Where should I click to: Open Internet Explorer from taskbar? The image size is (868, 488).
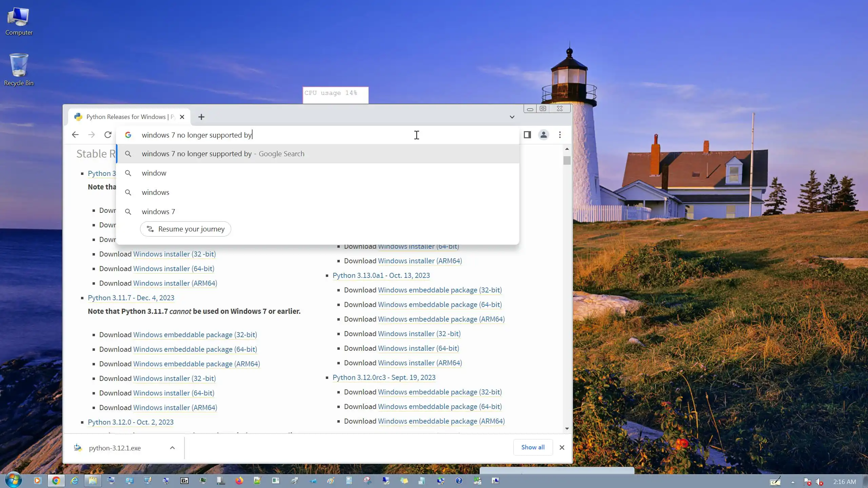(74, 481)
